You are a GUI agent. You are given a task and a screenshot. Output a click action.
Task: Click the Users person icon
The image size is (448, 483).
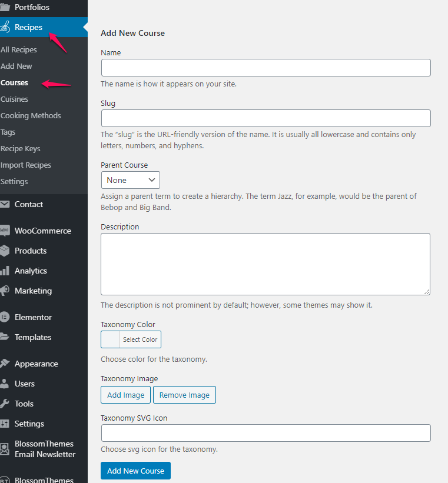5,384
